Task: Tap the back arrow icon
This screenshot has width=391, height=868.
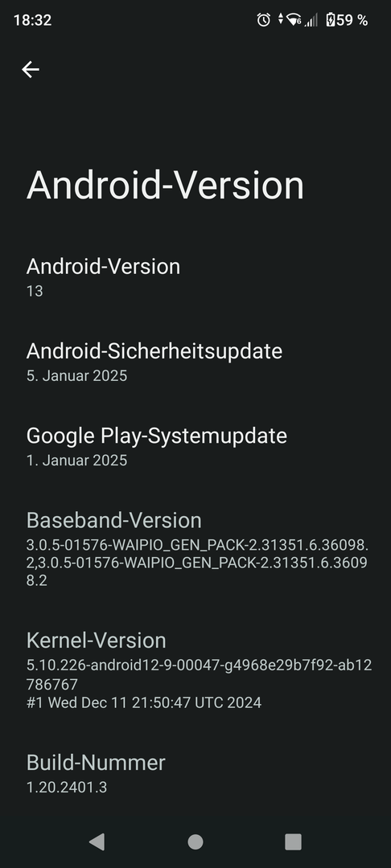Action: (x=31, y=69)
